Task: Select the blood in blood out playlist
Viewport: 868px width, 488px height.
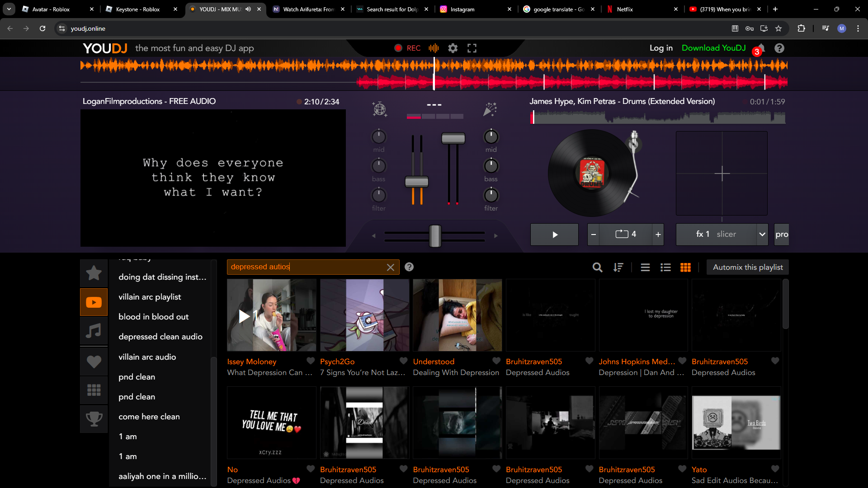Action: (153, 317)
